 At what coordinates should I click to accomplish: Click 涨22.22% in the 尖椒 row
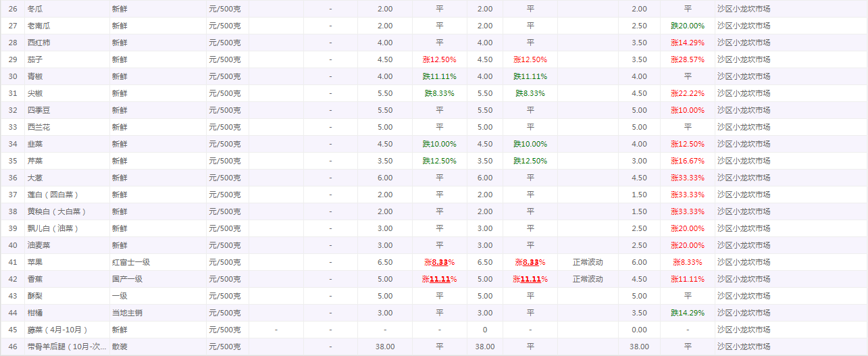click(x=687, y=93)
